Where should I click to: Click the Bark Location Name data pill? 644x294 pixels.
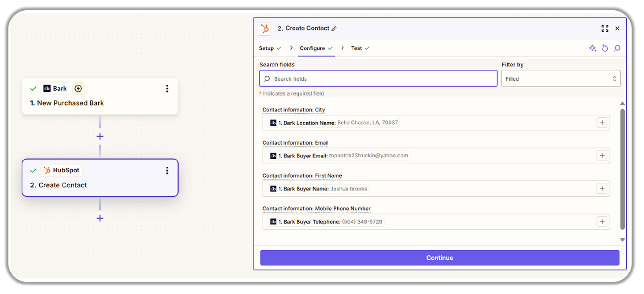334,123
